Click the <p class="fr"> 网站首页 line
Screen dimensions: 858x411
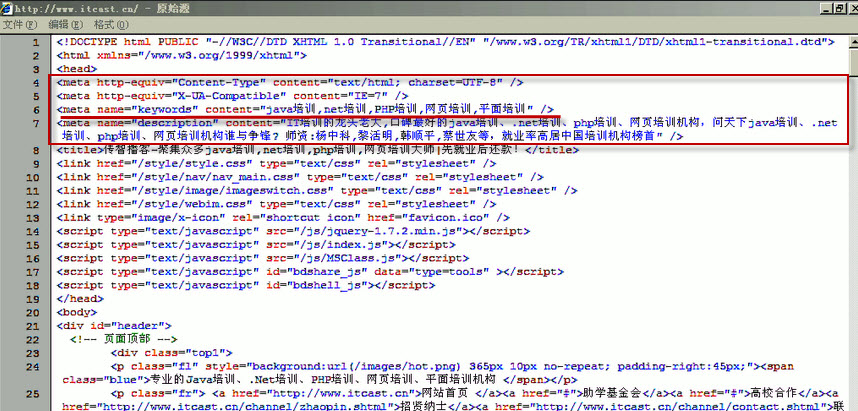click(x=475, y=392)
